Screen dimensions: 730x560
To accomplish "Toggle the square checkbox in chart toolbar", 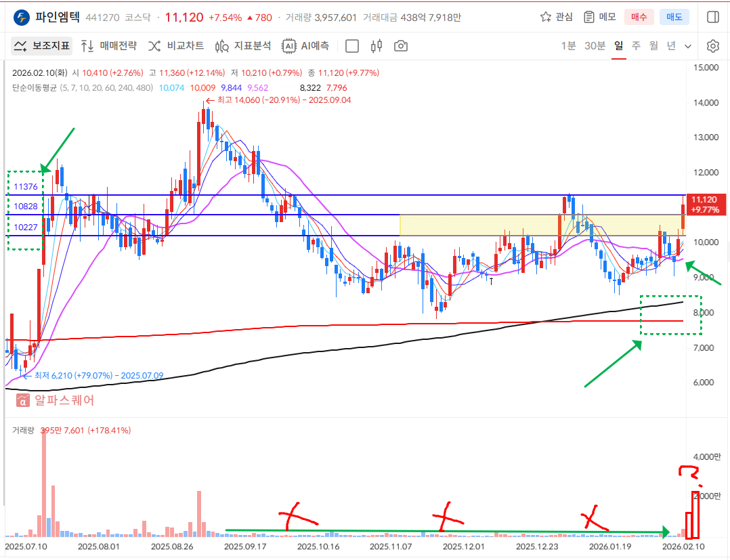I will (352, 46).
